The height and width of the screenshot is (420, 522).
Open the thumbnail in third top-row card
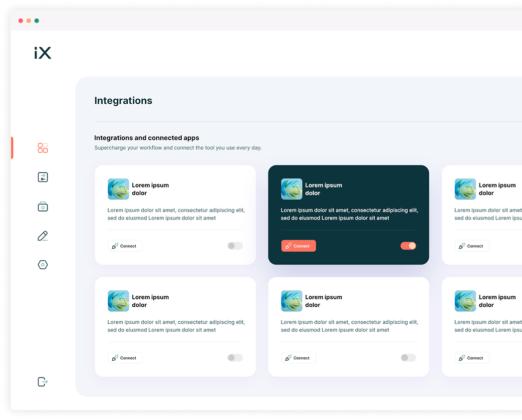click(466, 189)
